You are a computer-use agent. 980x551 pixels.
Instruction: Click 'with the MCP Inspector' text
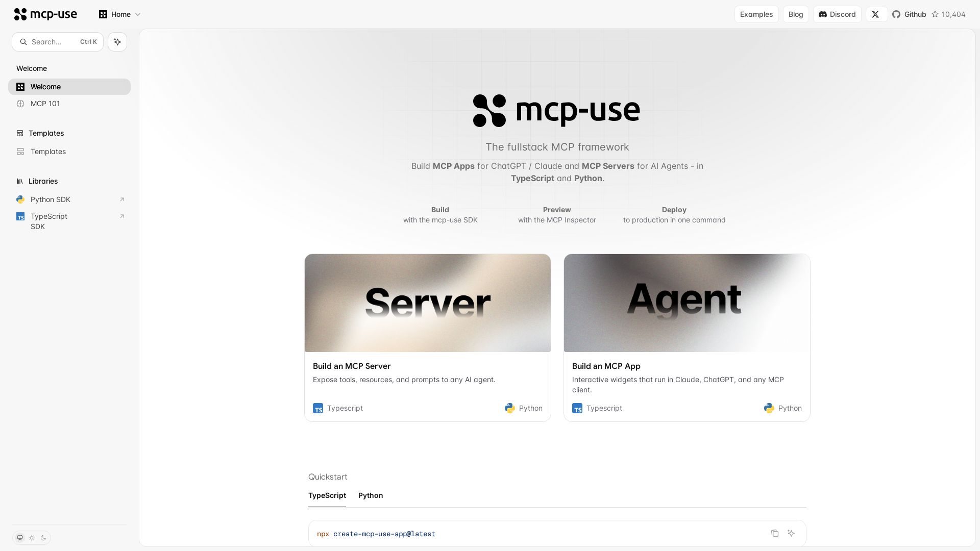[557, 220]
